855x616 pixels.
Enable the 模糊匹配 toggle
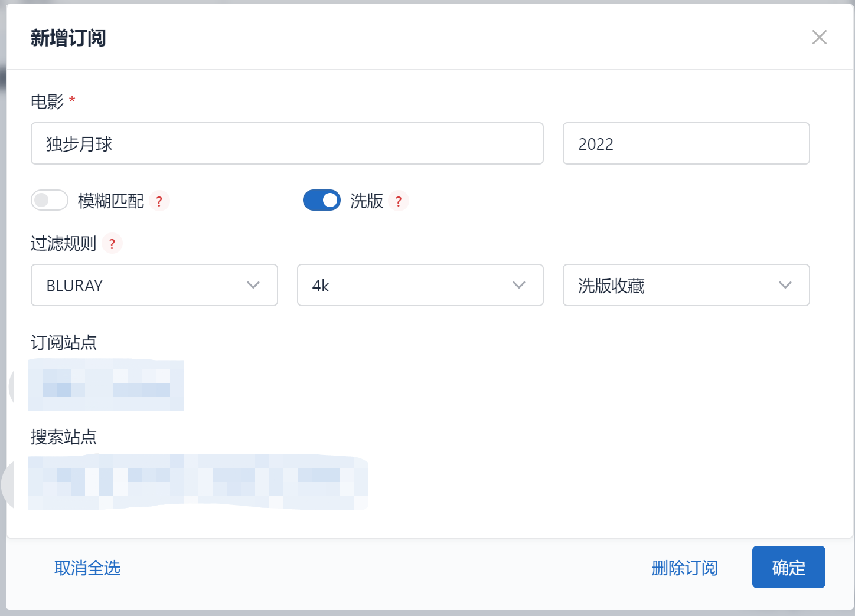[50, 201]
